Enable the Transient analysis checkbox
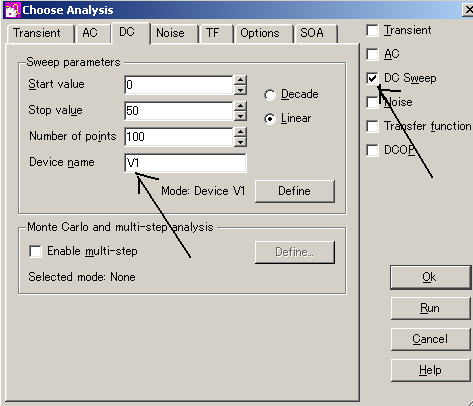Screen dimensions: 473x406 [372, 31]
